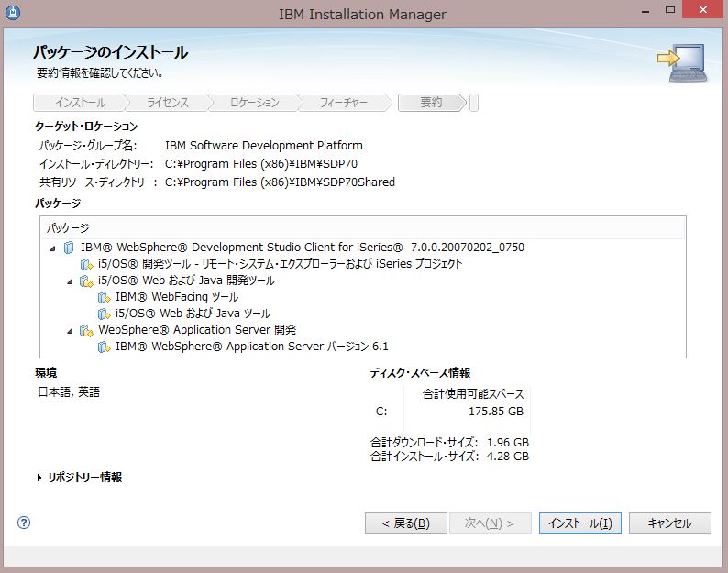This screenshot has height=573, width=728.
Task: Minimize the Installation Manager window
Action: (645, 11)
